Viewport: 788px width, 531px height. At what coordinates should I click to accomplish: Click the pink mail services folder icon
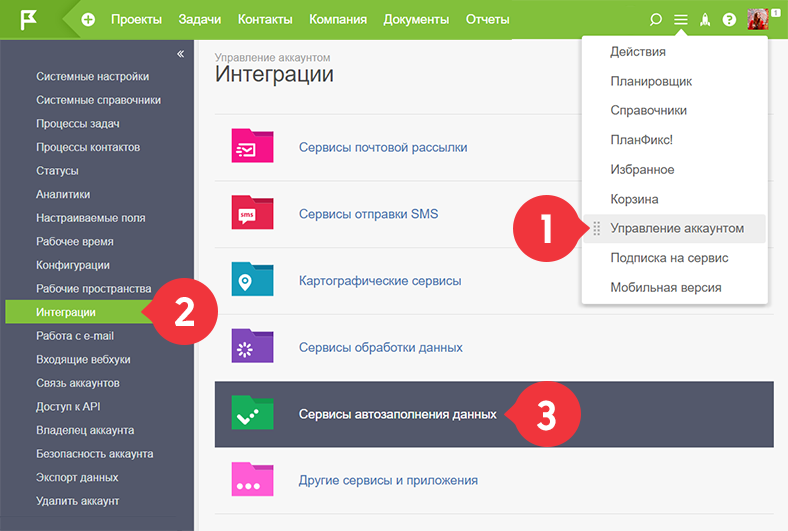coord(252,146)
